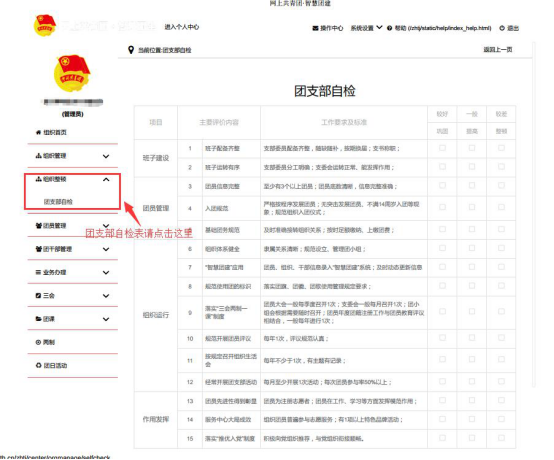The width and height of the screenshot is (554, 460).
Task: Click 进入个人中心 link
Action: point(182,27)
